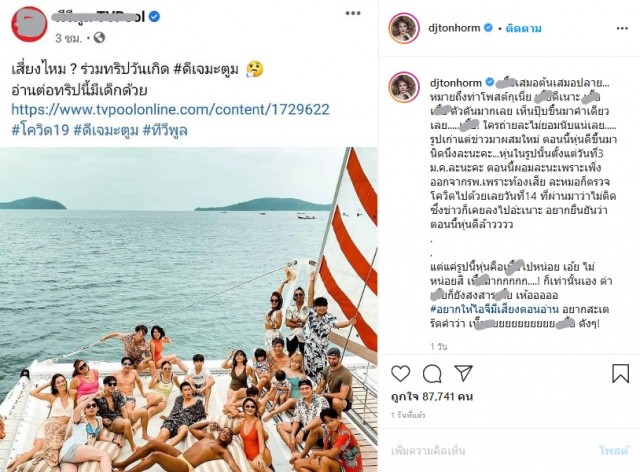Share post using paper plane icon
Image resolution: width=640 pixels, height=472 pixels.
(x=463, y=373)
